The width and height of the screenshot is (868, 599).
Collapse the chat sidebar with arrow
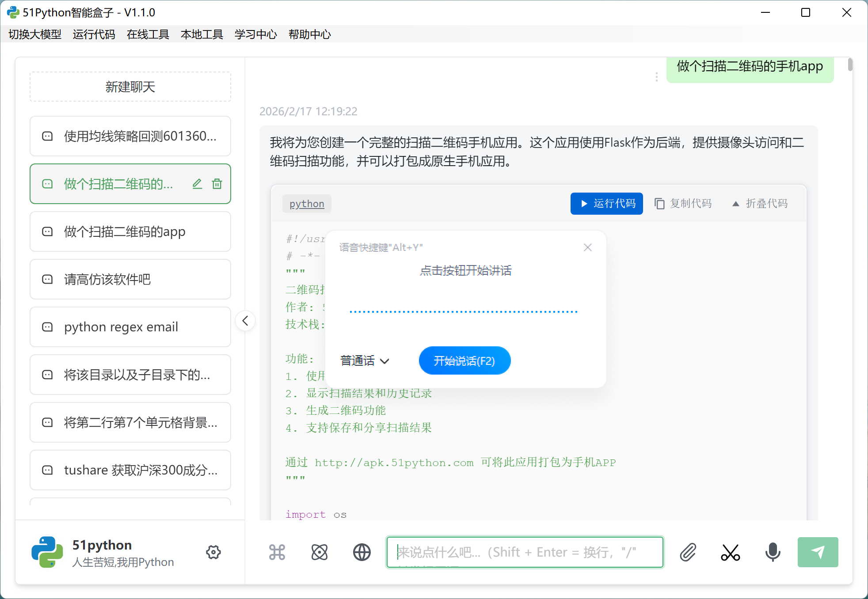tap(245, 321)
